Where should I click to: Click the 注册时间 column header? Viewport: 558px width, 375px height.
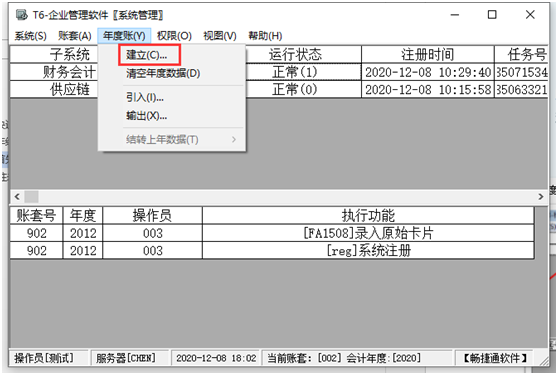tap(428, 54)
